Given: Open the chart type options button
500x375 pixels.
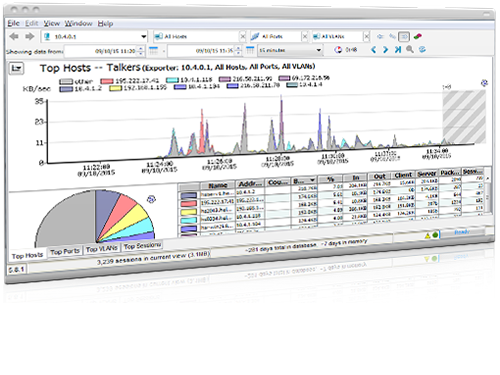Looking at the screenshot, I should click(x=16, y=68).
